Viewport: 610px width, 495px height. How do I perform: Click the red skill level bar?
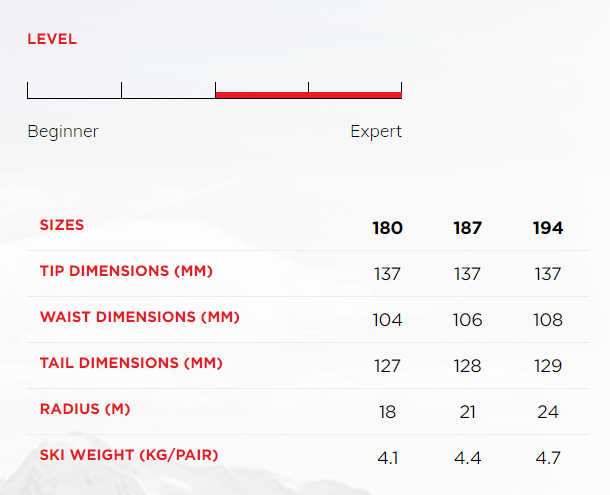pos(308,95)
